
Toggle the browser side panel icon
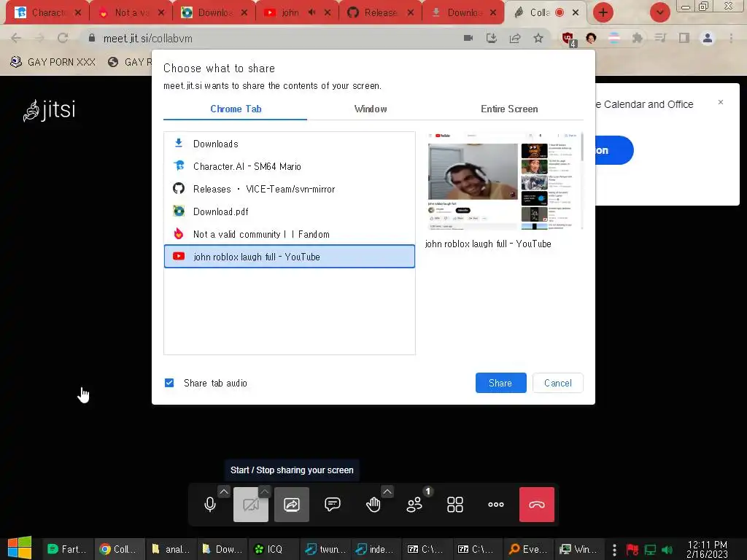point(684,38)
